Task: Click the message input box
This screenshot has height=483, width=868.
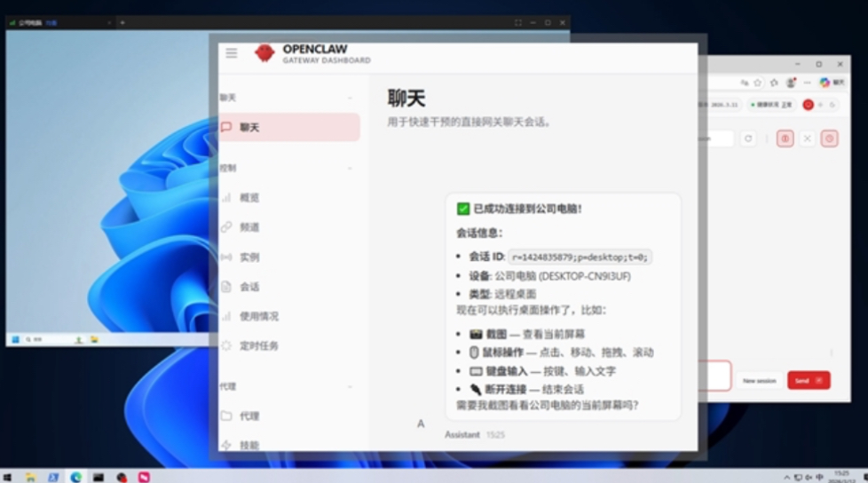Action: pyautogui.click(x=714, y=376)
